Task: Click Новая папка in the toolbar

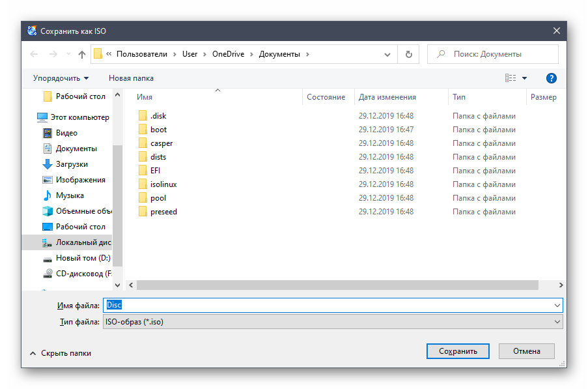Action: (131, 78)
